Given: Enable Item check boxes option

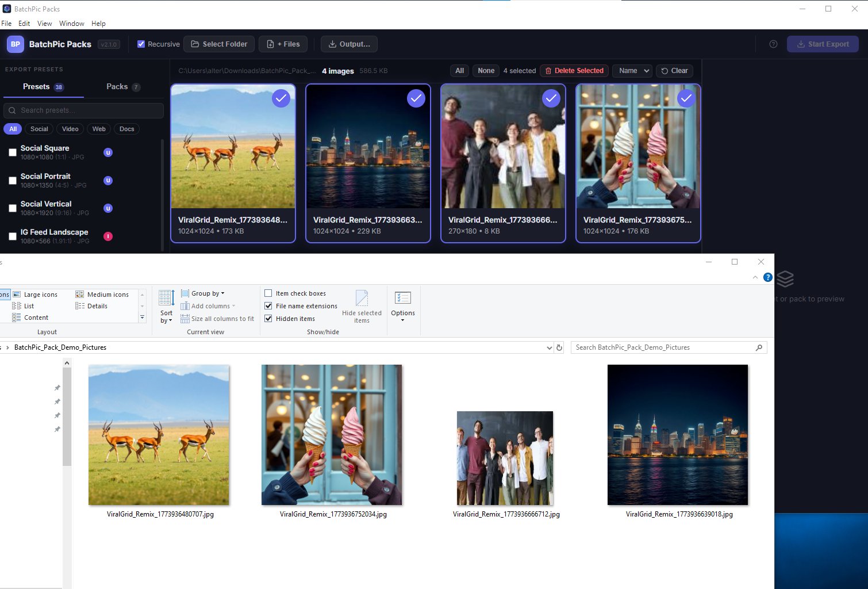Looking at the screenshot, I should click(x=268, y=293).
